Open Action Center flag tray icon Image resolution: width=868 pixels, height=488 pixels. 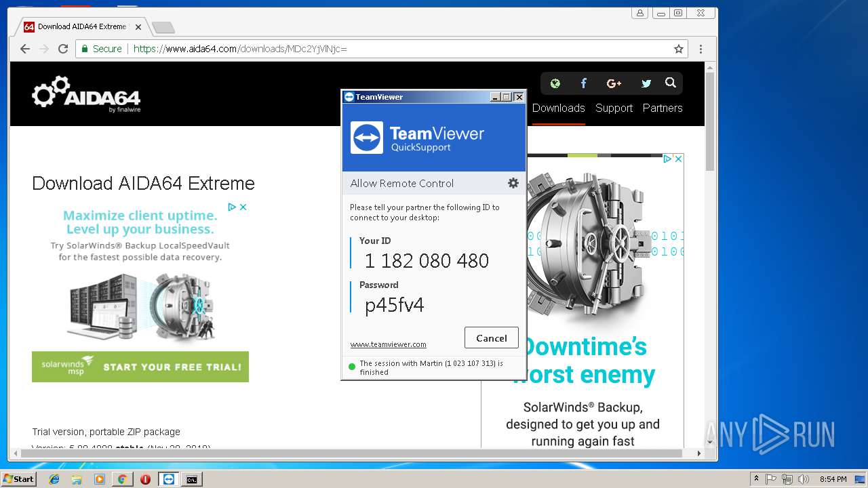(771, 479)
